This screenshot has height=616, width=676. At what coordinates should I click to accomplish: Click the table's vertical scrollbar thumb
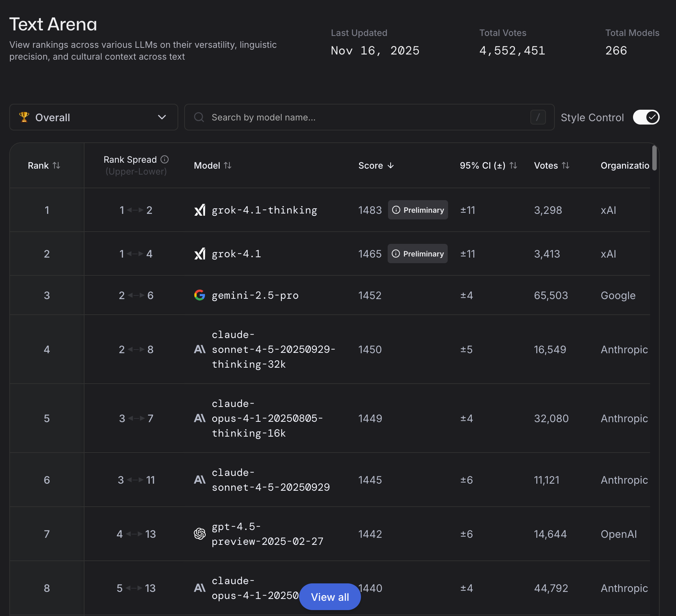click(655, 158)
